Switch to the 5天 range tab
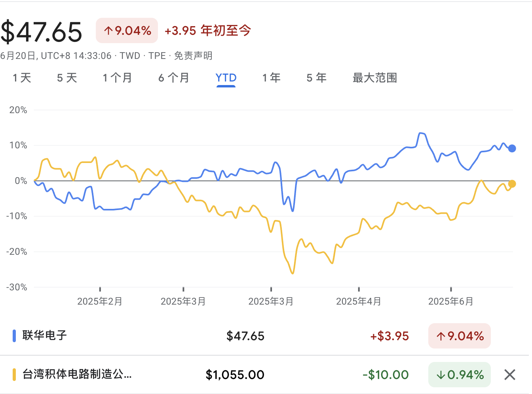 coord(67,78)
